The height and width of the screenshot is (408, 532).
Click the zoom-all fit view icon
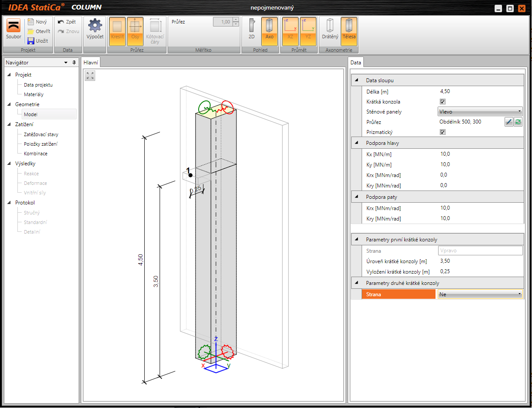tap(90, 76)
